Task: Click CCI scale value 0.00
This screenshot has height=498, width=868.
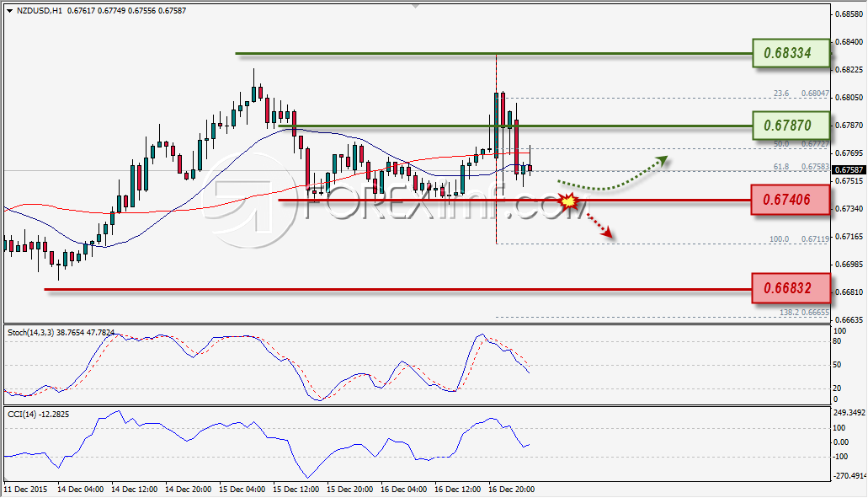Action: (841, 442)
